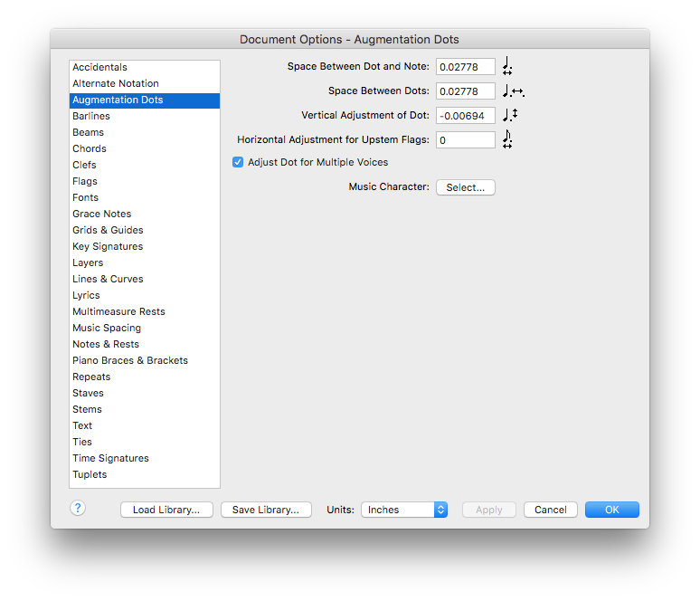700x601 pixels.
Task: Open the Lyrics options category
Action: click(x=145, y=295)
